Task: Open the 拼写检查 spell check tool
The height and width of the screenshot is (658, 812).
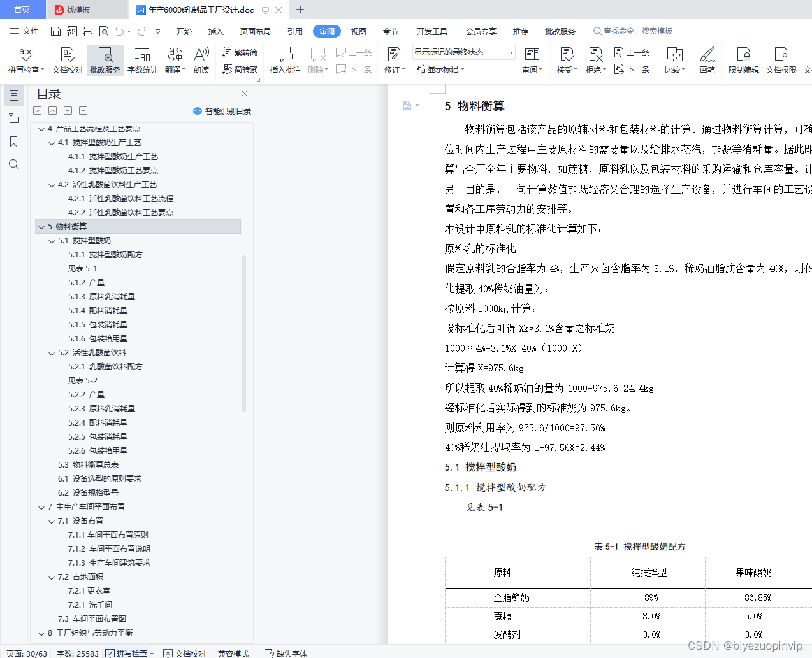Action: [x=26, y=61]
